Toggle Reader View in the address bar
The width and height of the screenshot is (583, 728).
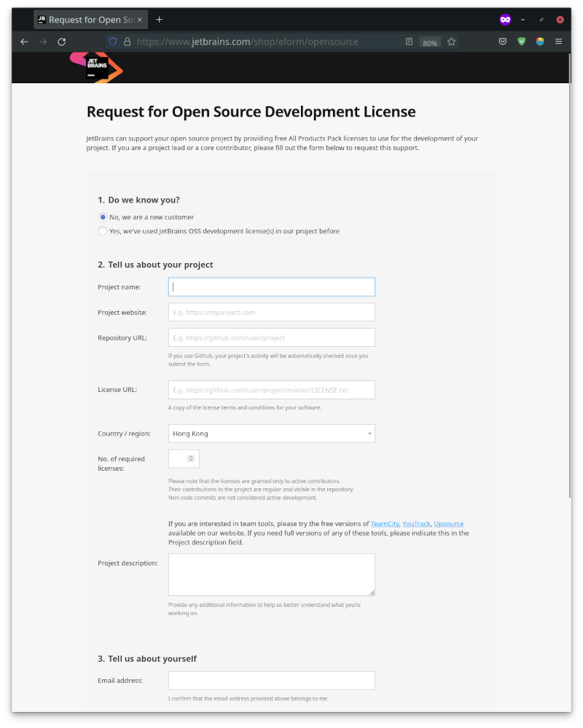pyautogui.click(x=409, y=42)
